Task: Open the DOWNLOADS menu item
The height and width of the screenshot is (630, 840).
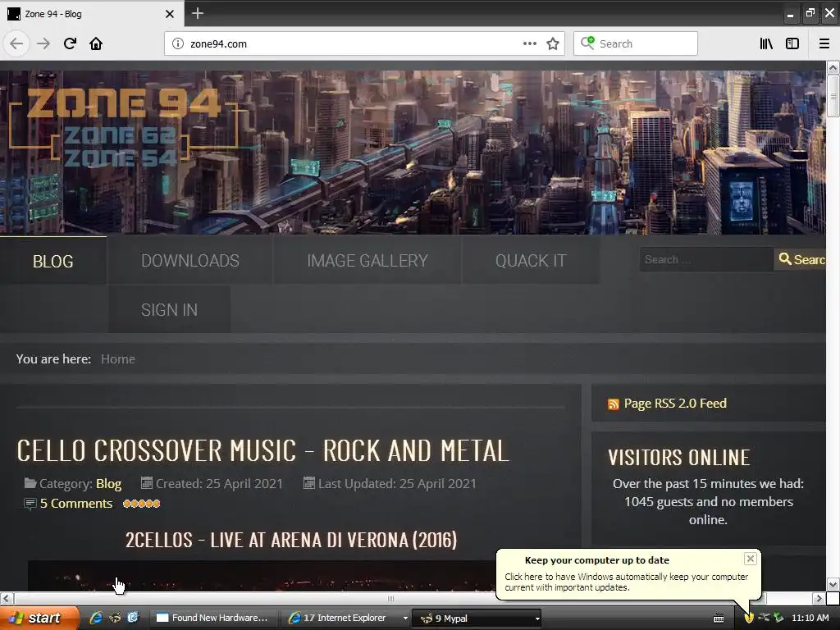Action: pos(190,261)
